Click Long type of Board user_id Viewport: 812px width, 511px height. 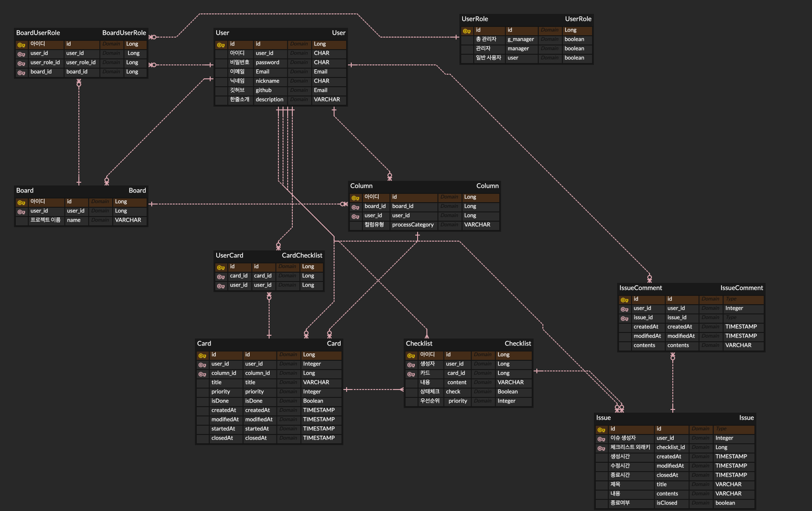point(121,211)
